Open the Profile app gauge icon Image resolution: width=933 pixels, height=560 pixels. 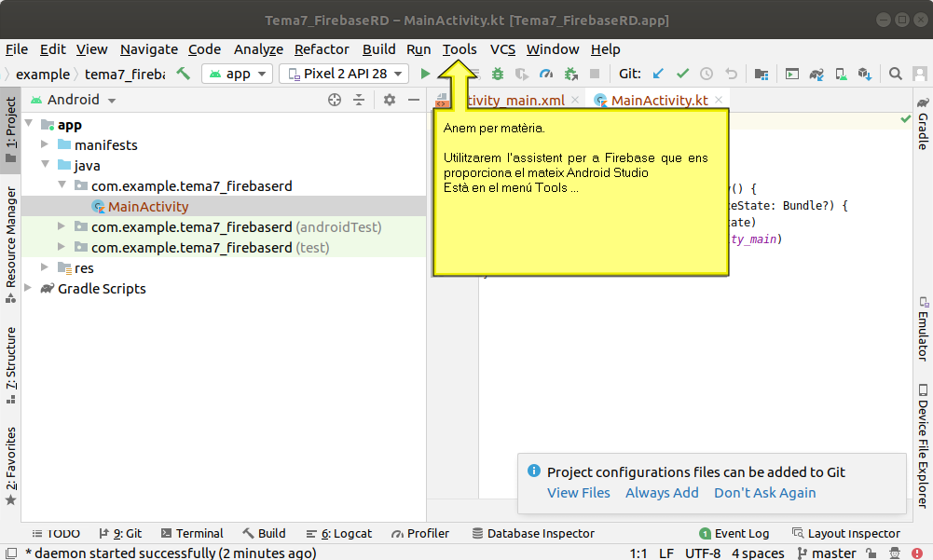[546, 74]
